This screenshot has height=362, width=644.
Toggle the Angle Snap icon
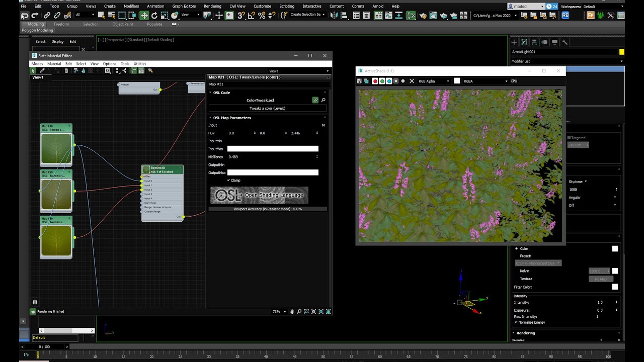pos(252,16)
